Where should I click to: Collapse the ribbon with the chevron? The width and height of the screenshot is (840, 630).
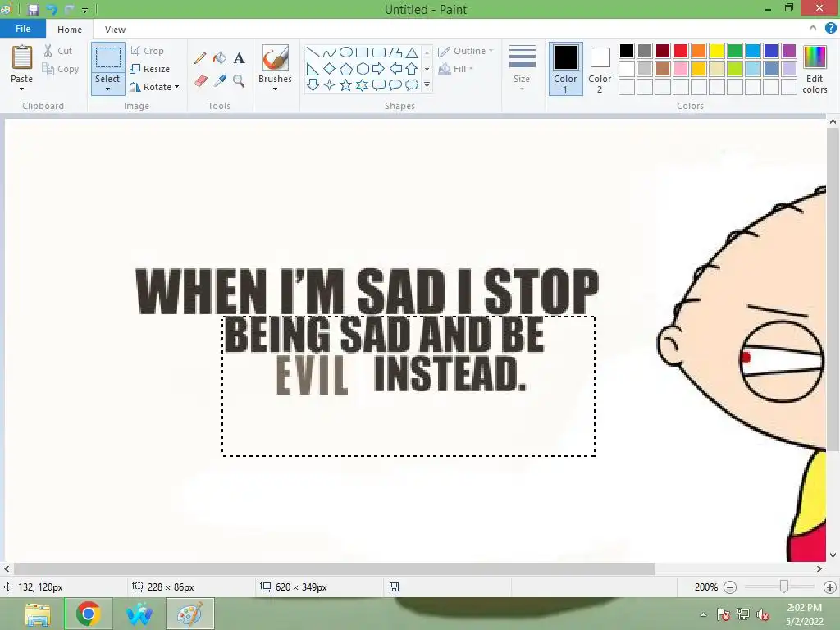(813, 29)
